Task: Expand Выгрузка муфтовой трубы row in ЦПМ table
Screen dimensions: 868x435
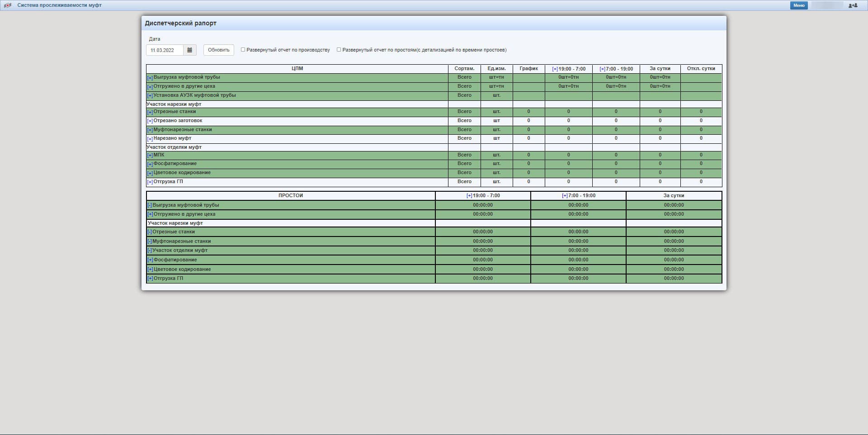Action: coord(150,78)
